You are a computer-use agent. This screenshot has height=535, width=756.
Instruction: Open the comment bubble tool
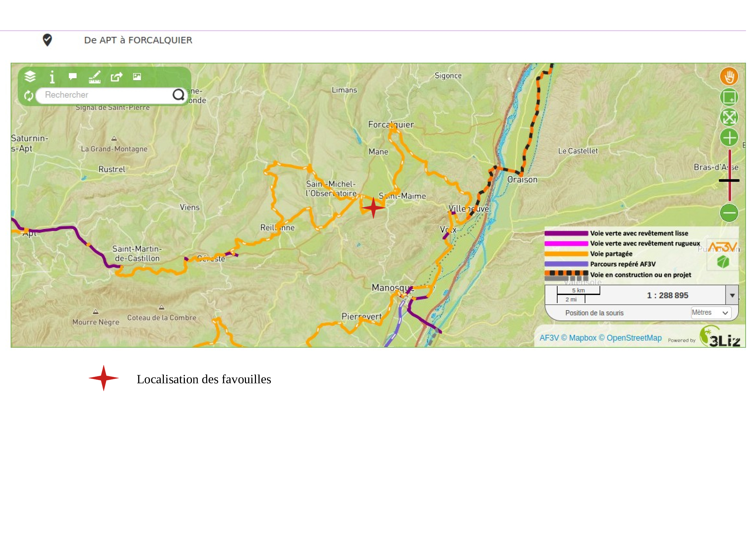point(73,76)
